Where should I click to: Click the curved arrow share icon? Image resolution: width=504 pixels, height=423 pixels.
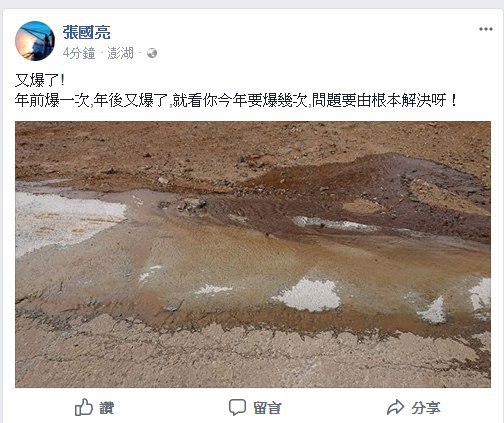click(395, 407)
